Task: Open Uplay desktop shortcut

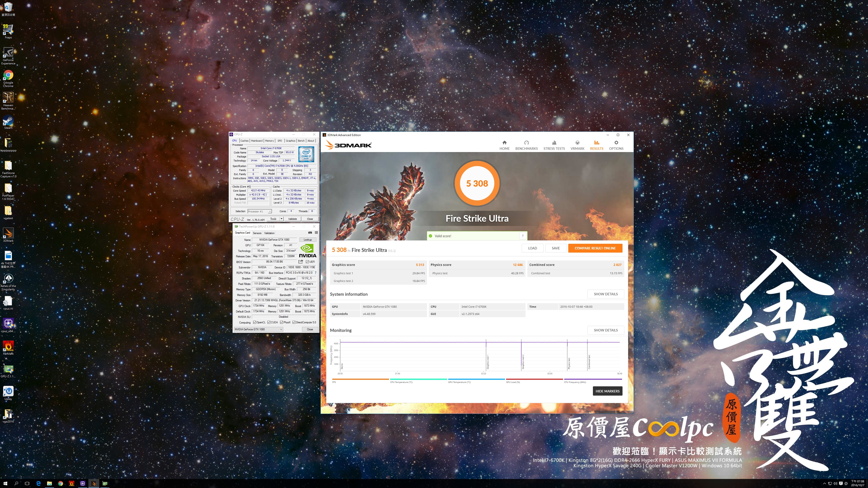Action: (8, 393)
